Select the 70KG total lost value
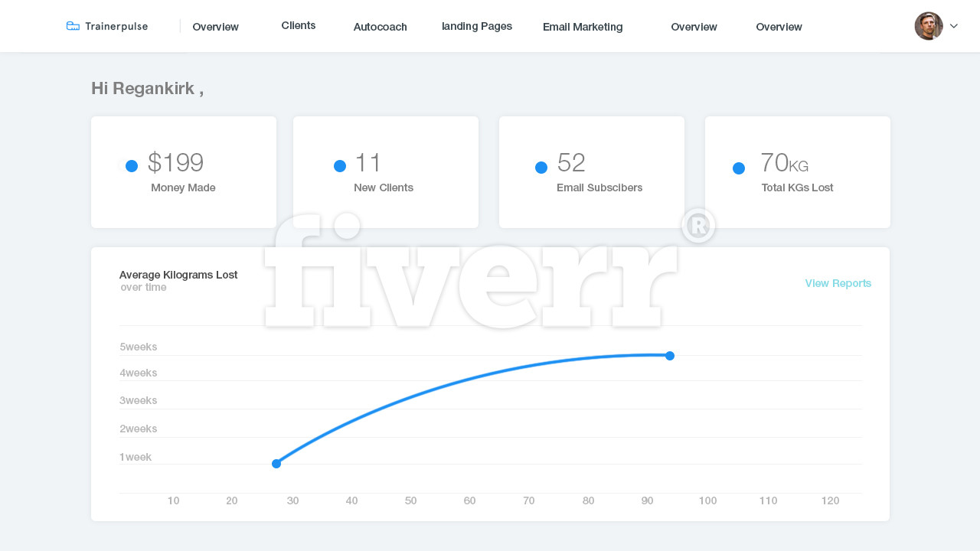This screenshot has height=551, width=980. tap(785, 163)
